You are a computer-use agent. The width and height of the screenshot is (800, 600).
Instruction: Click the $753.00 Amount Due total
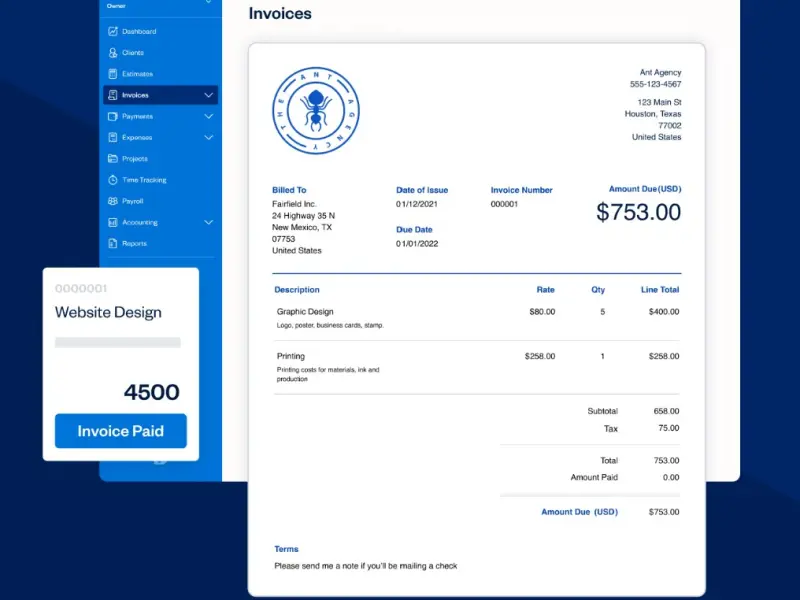tap(638, 212)
